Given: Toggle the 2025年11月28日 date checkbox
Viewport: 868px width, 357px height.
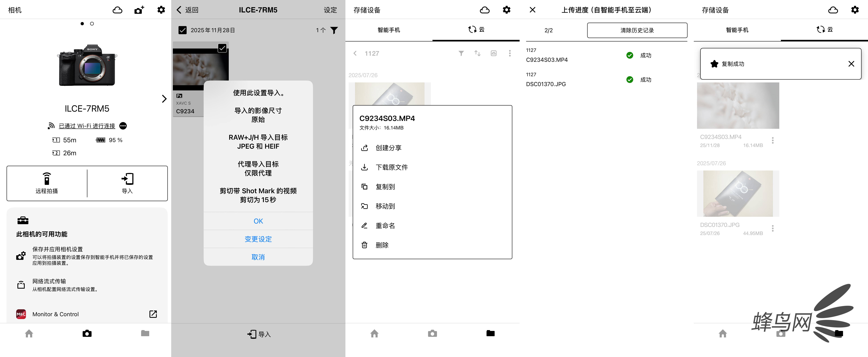Looking at the screenshot, I should pyautogui.click(x=182, y=30).
